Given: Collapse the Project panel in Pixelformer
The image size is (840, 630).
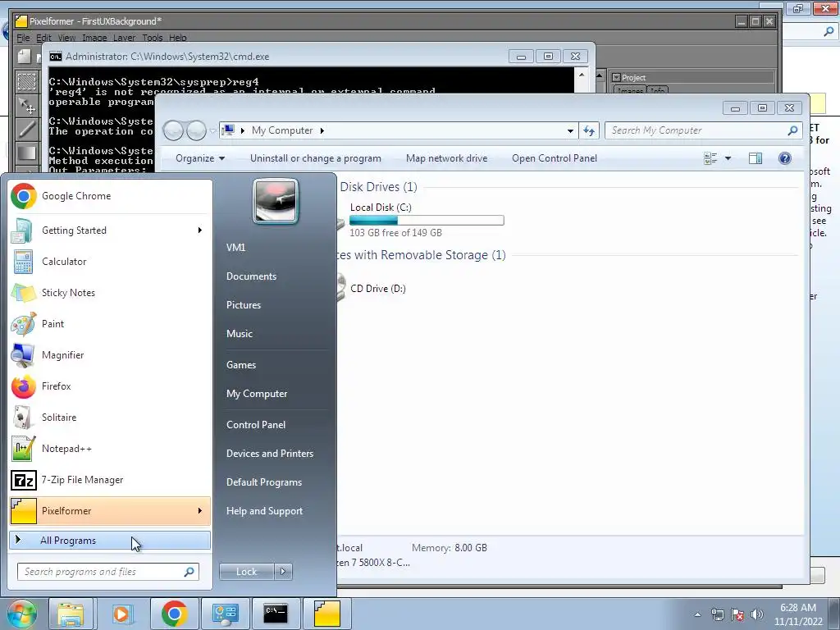Looking at the screenshot, I should pos(616,78).
